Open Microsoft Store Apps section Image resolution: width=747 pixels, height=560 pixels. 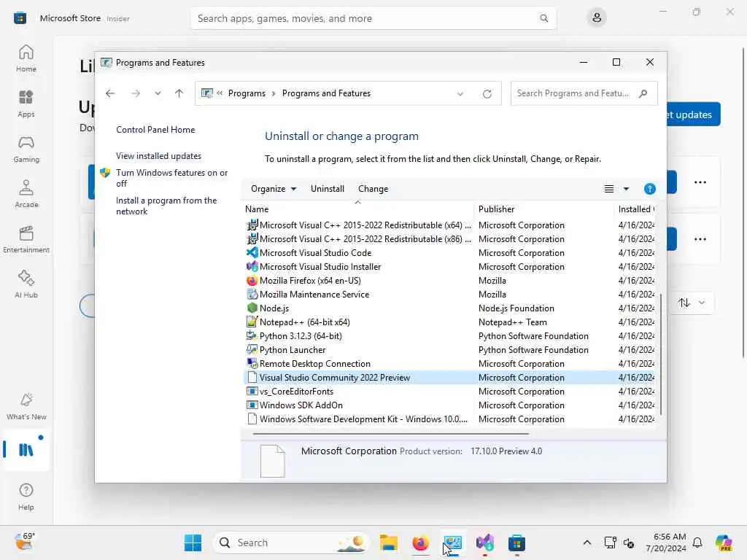coord(26,104)
